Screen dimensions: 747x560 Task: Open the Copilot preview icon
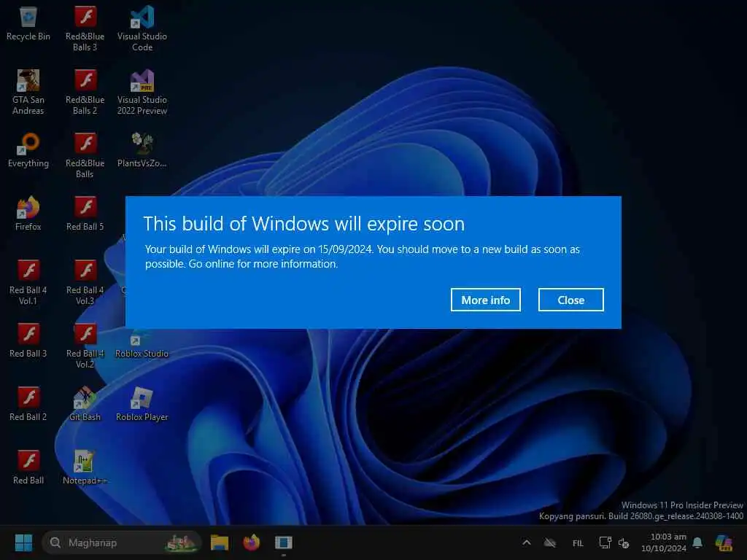724,542
